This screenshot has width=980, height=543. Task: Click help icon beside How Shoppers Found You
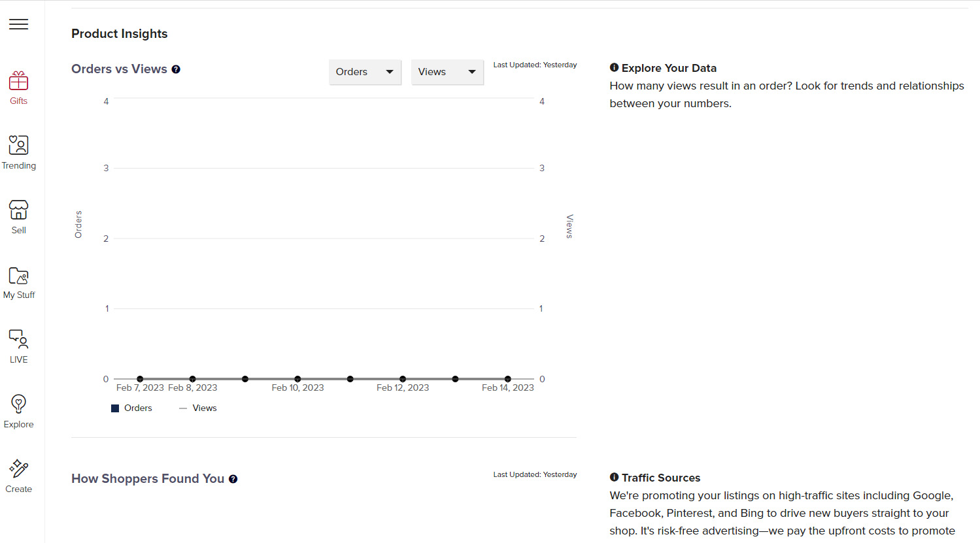[233, 479]
